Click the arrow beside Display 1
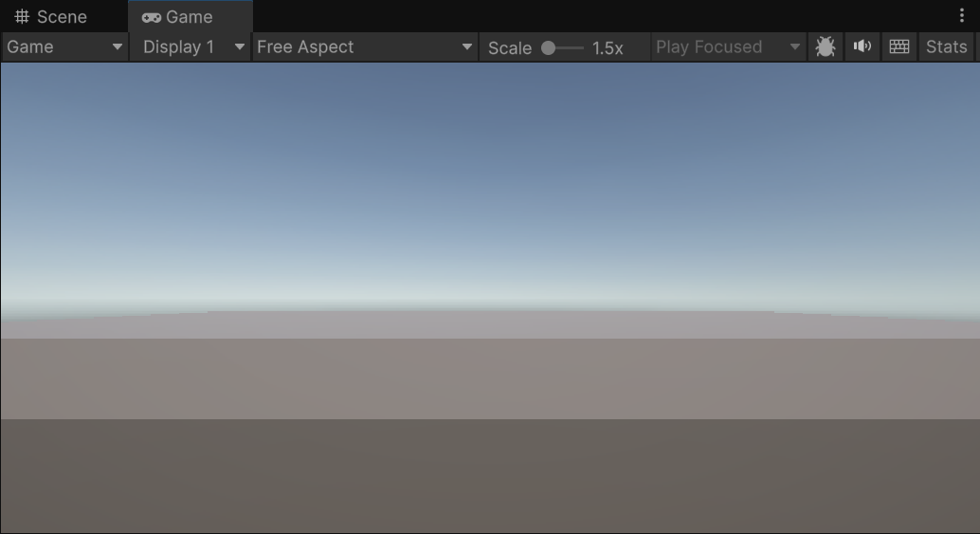 [x=239, y=46]
